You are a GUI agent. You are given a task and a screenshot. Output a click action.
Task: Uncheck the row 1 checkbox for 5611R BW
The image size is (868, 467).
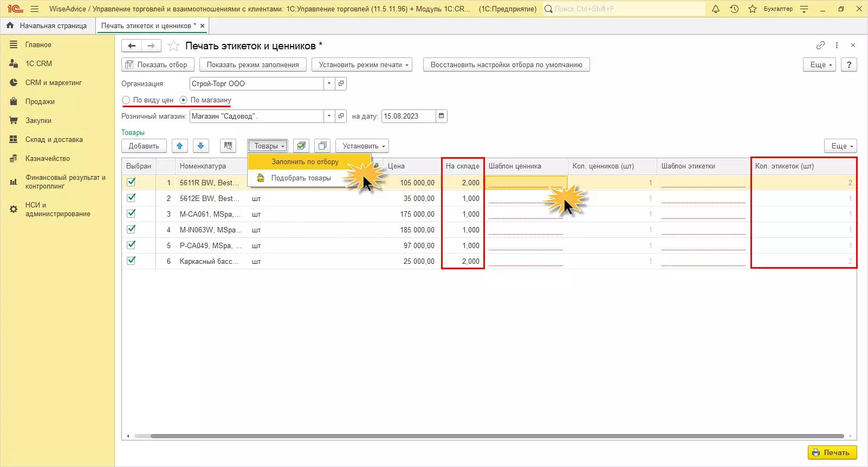(x=131, y=183)
